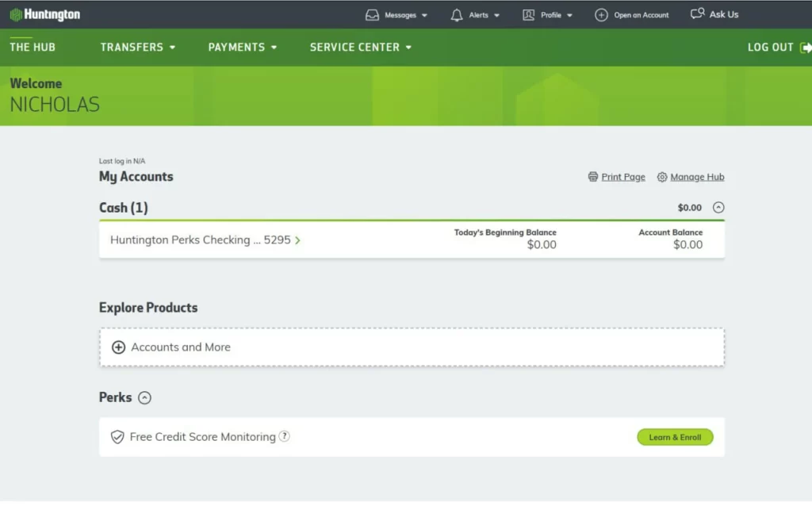Click the Account Balance $0.00 value
The image size is (812, 506).
(x=688, y=245)
